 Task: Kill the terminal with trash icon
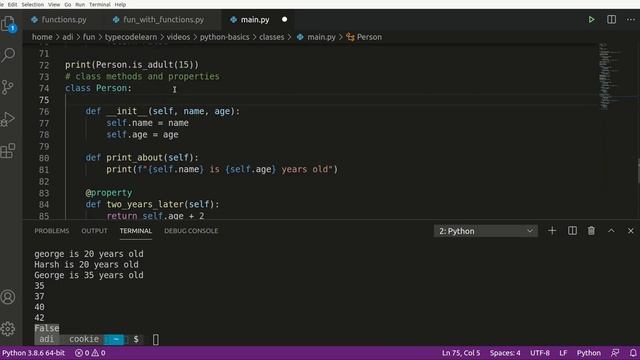coord(591,231)
